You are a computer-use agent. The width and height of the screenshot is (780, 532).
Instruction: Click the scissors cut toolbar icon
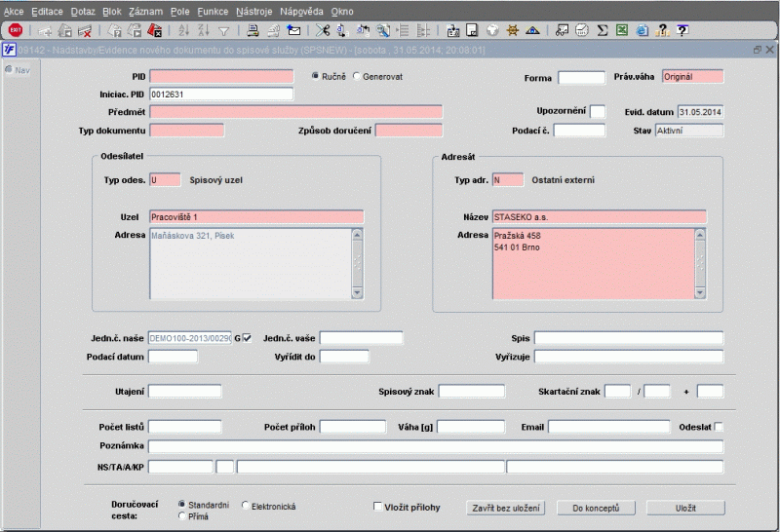point(323,30)
